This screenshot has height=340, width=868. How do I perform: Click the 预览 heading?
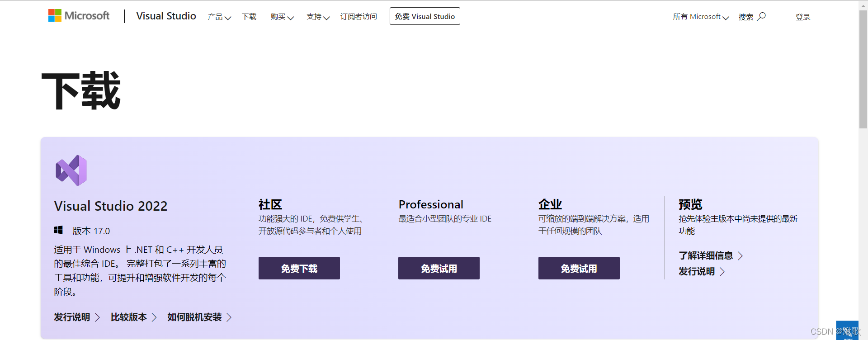point(690,204)
